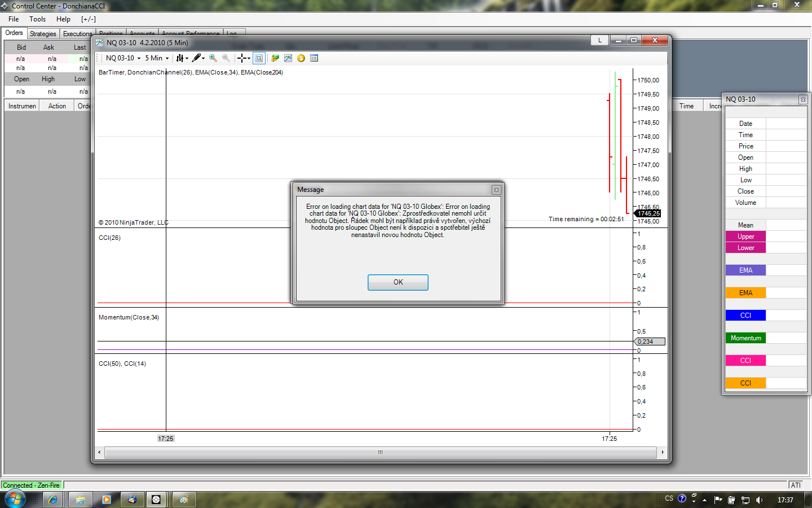Click the CCI(26) panel label
Image resolution: width=812 pixels, height=508 pixels.
click(x=109, y=238)
